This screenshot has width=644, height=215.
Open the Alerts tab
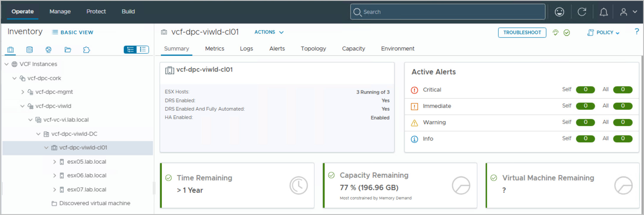pyautogui.click(x=277, y=49)
